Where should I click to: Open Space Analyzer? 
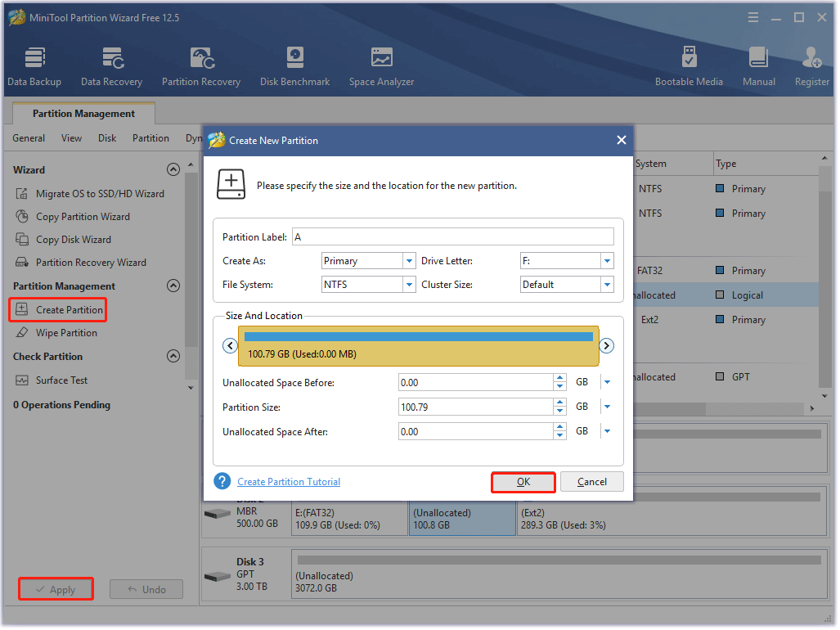382,67
